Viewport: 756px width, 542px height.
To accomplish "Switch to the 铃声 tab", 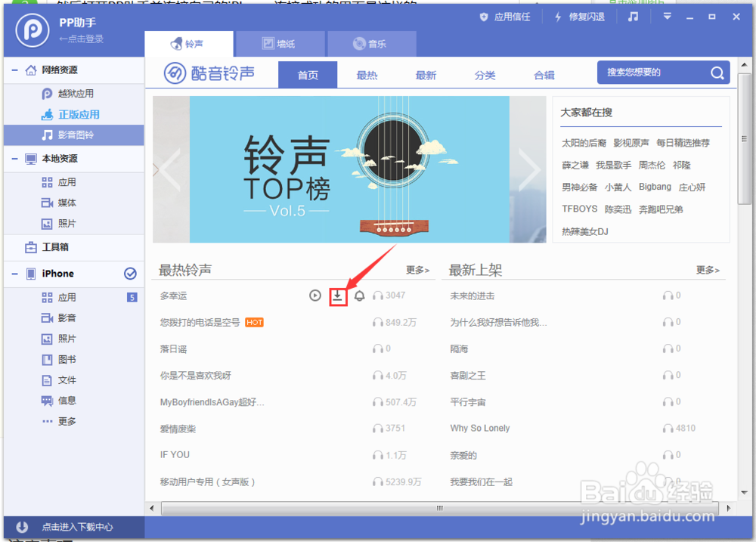I will pyautogui.click(x=188, y=44).
